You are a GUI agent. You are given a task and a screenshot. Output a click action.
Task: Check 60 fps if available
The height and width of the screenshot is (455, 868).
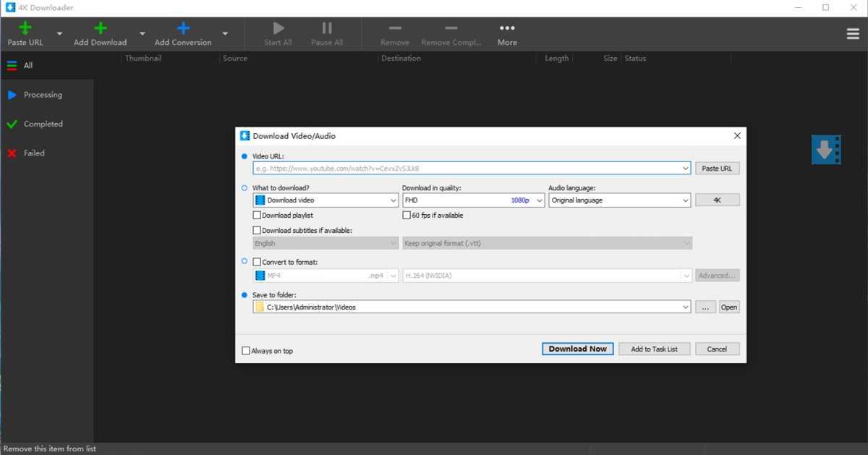407,215
